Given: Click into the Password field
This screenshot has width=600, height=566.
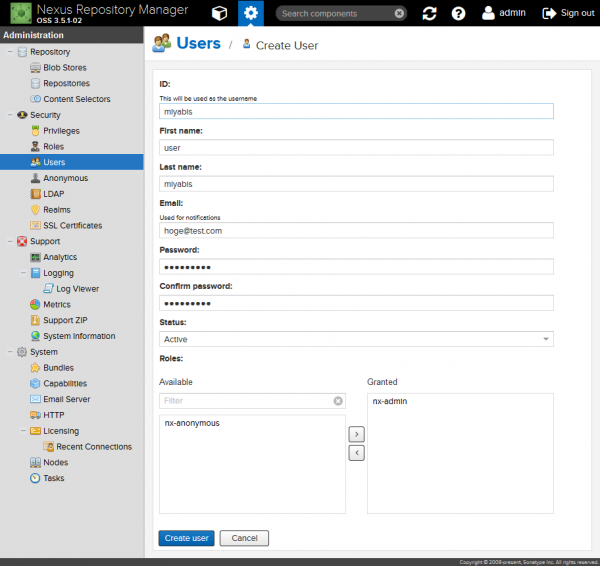Looking at the screenshot, I should point(356,267).
